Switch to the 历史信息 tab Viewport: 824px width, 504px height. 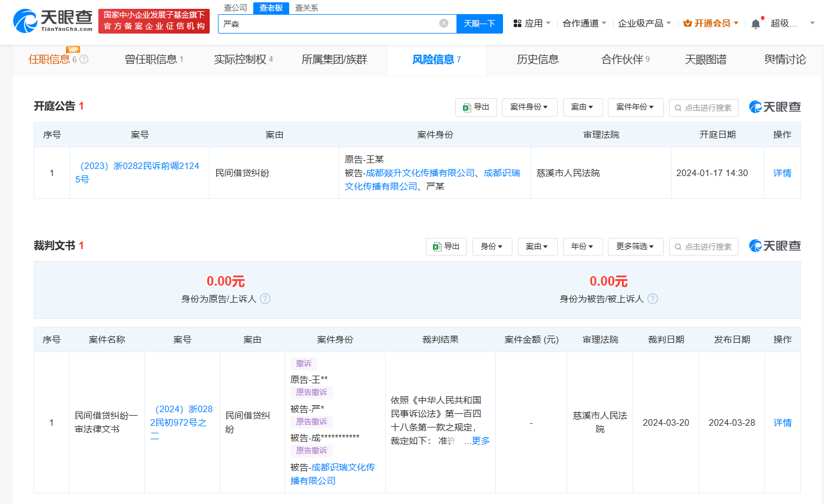coord(537,59)
